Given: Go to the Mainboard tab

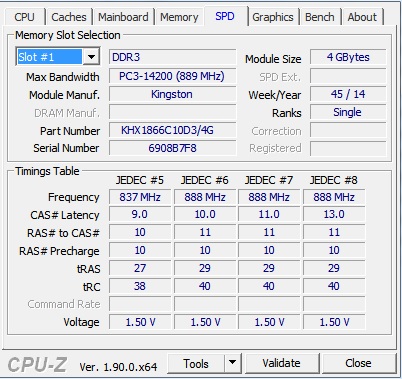Looking at the screenshot, I should tap(123, 17).
